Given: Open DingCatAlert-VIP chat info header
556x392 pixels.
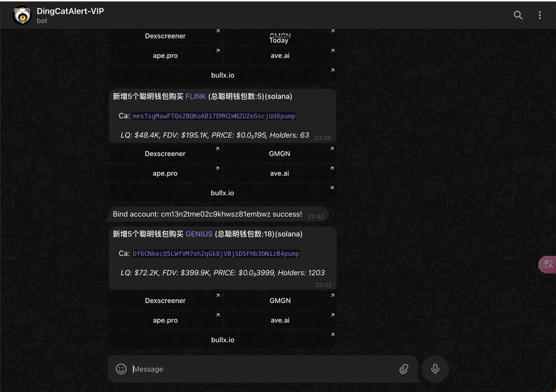Looking at the screenshot, I should click(70, 15).
